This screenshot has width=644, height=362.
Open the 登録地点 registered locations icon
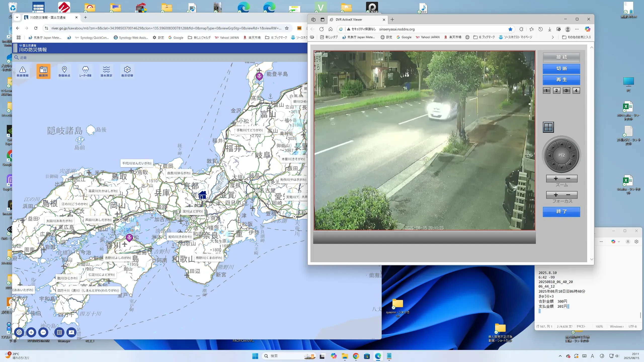(64, 71)
